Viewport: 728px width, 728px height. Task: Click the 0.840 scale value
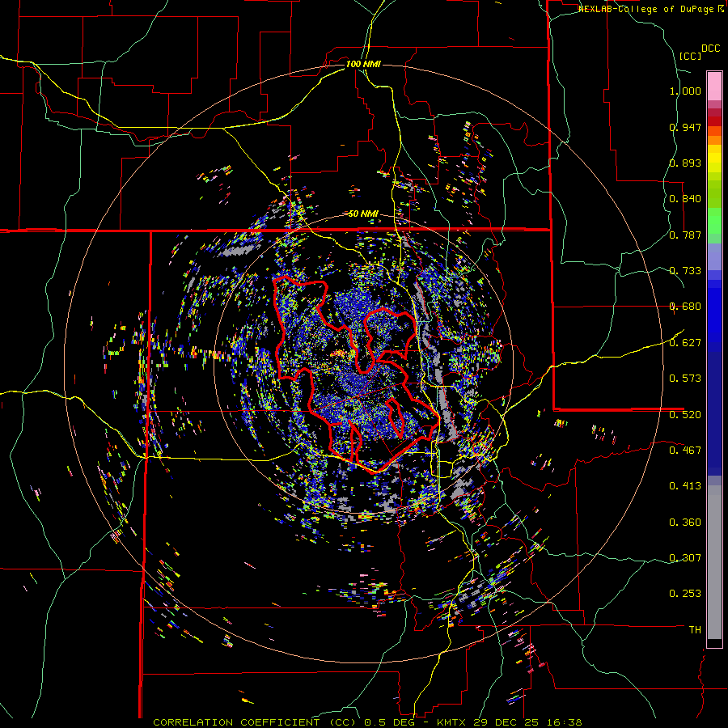(x=685, y=199)
